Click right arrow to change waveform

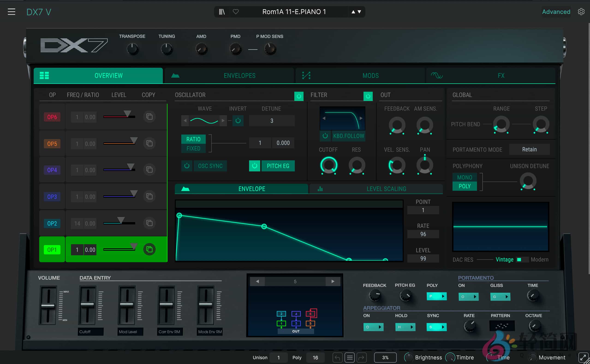click(x=223, y=120)
